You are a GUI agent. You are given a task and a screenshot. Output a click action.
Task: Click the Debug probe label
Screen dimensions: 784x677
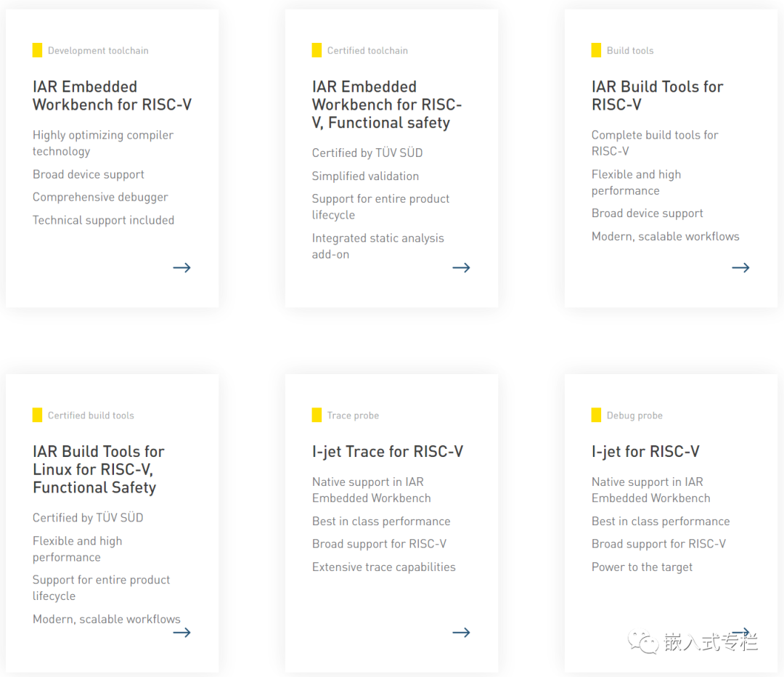634,415
